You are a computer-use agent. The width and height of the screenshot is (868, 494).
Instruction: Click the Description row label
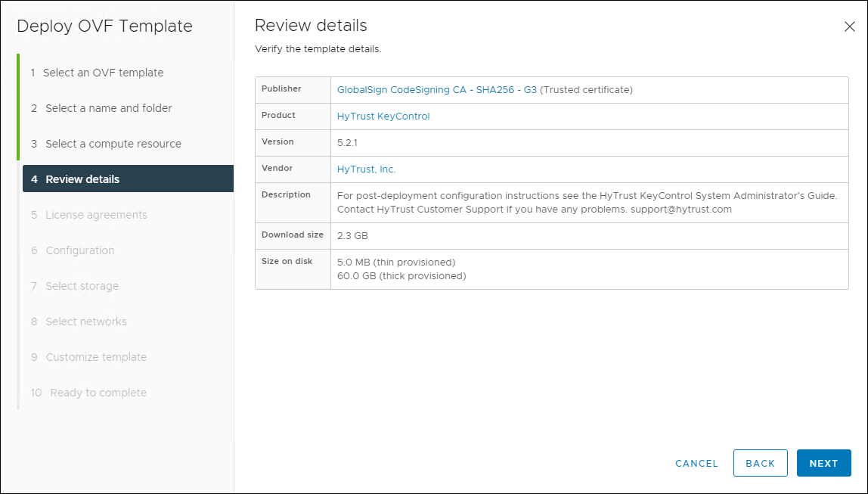(286, 195)
